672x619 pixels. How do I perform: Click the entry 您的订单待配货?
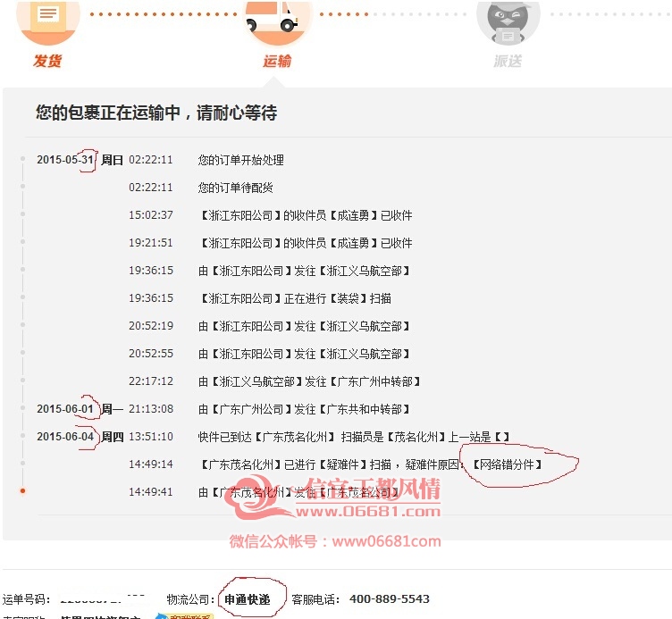tap(235, 188)
